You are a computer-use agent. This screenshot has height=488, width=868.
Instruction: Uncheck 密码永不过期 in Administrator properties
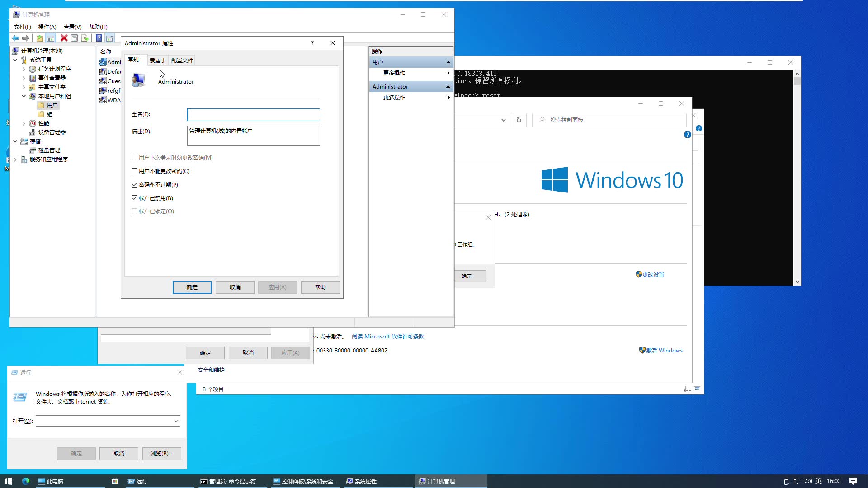tap(134, 184)
